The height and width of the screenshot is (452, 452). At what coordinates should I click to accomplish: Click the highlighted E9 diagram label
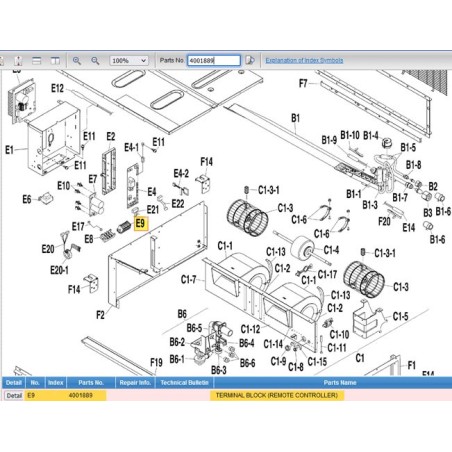pos(141,223)
